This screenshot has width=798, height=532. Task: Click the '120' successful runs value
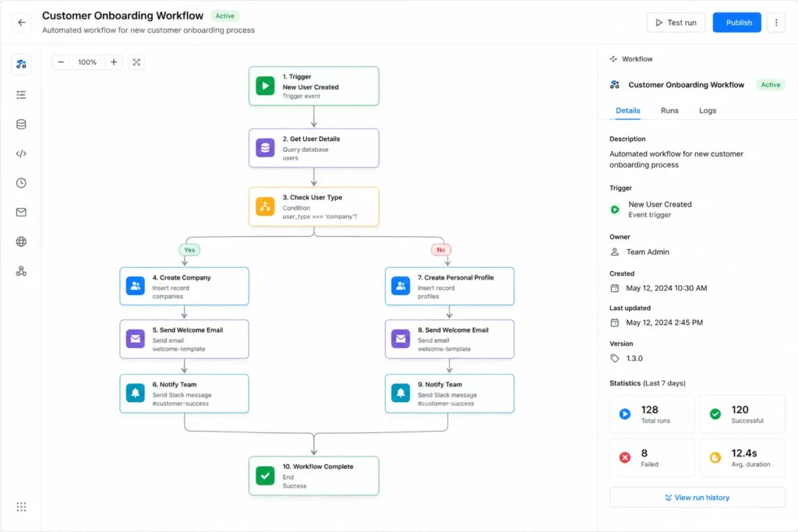click(x=740, y=410)
